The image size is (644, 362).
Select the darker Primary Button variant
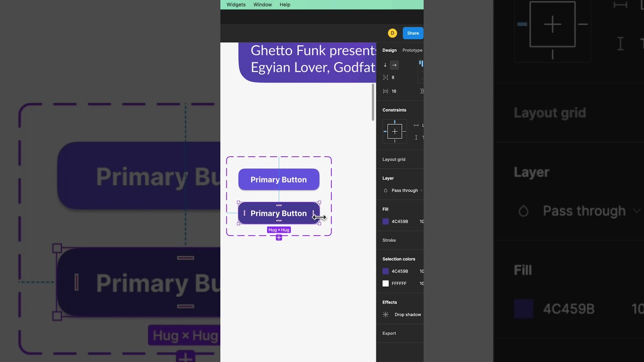279,213
